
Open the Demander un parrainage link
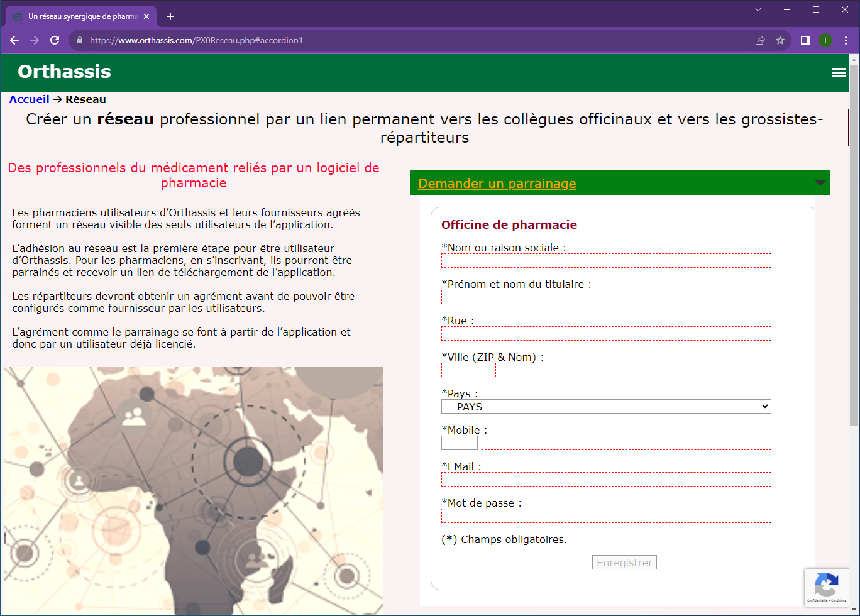(497, 184)
